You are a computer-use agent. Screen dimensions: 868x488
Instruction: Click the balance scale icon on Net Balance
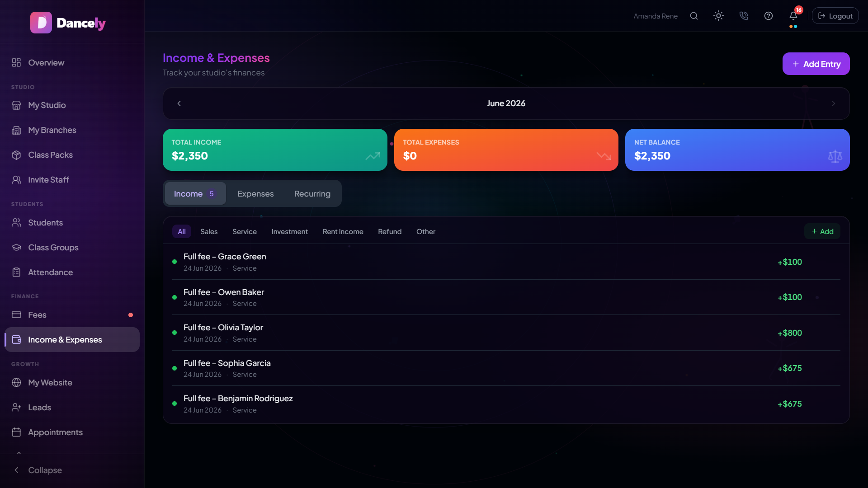tap(835, 156)
